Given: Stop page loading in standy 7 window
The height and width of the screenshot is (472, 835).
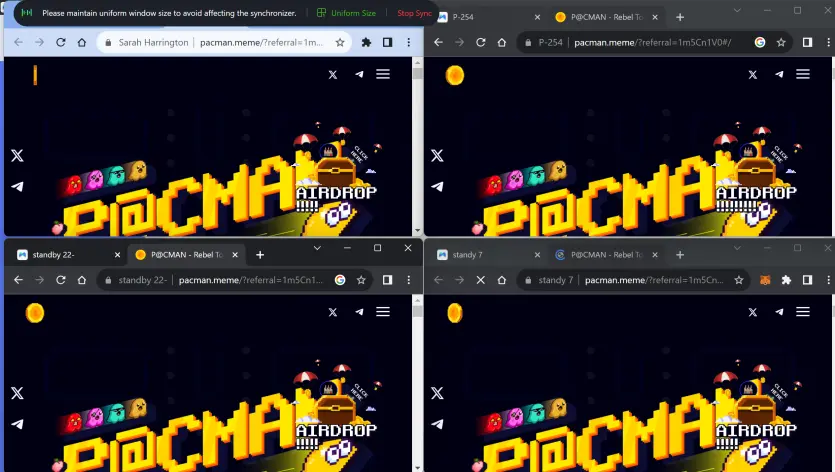Looking at the screenshot, I should click(480, 280).
